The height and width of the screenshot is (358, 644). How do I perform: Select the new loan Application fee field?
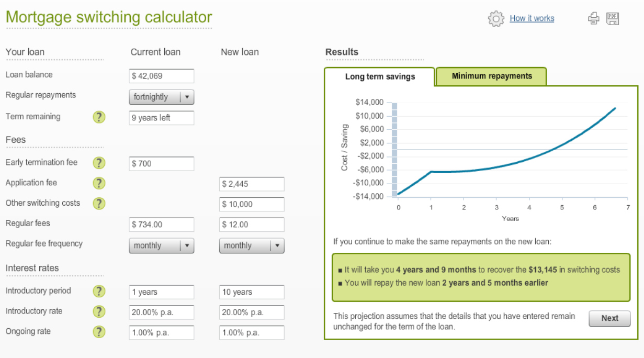(252, 184)
